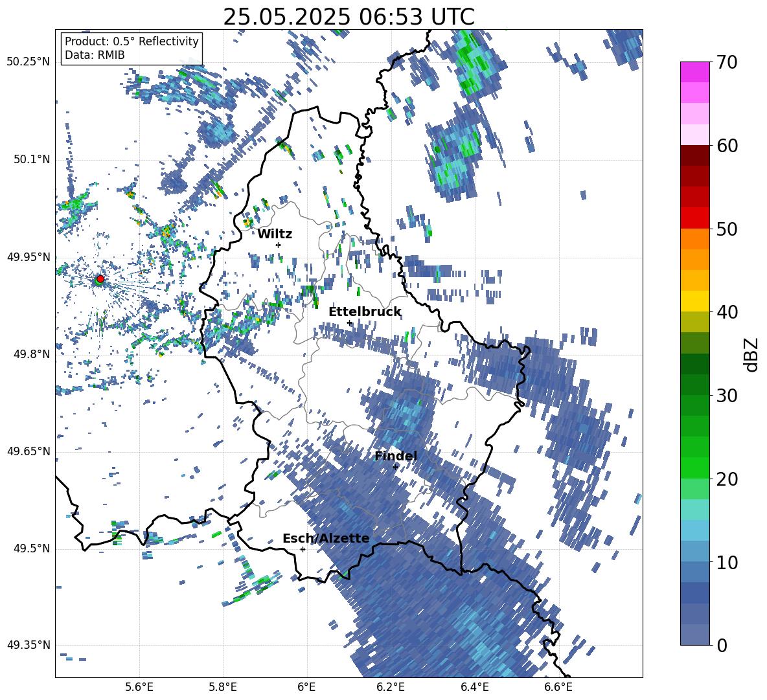Click the 5.6°E longitude tick label

click(139, 687)
